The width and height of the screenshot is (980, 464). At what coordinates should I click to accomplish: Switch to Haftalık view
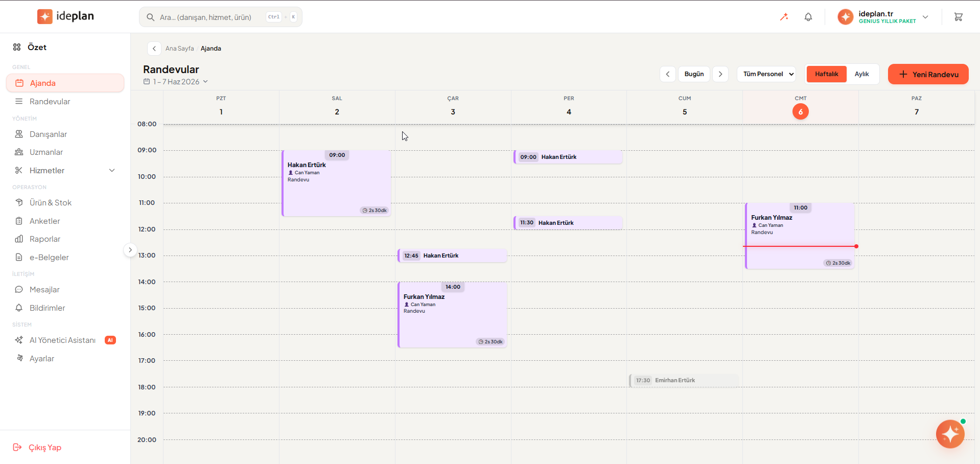826,74
